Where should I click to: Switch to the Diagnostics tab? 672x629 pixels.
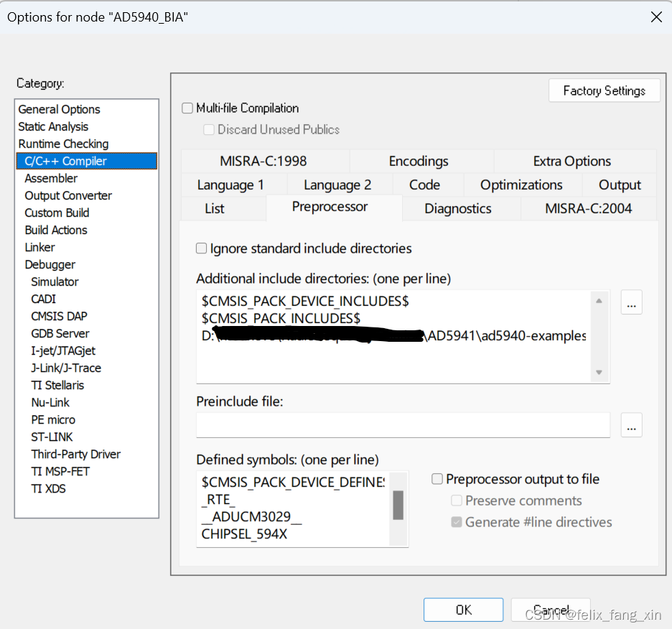[x=458, y=209]
